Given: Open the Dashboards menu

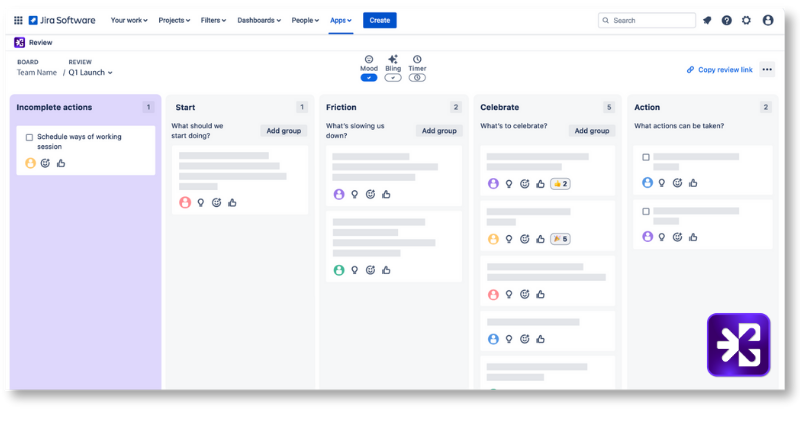Looking at the screenshot, I should point(259,20).
